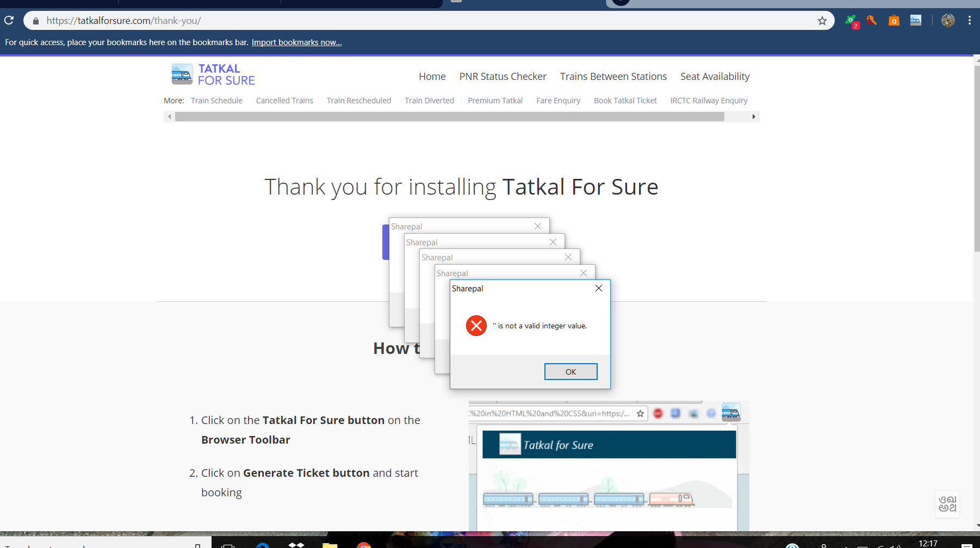Screen dimensions: 980x548
Task: Click the language switcher icon at bottom right
Action: 947,504
